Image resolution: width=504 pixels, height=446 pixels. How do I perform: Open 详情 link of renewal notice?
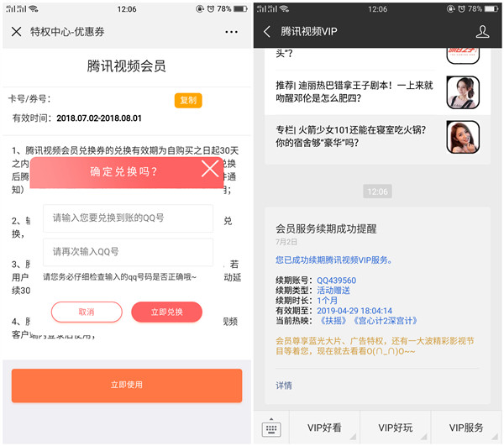(x=284, y=386)
